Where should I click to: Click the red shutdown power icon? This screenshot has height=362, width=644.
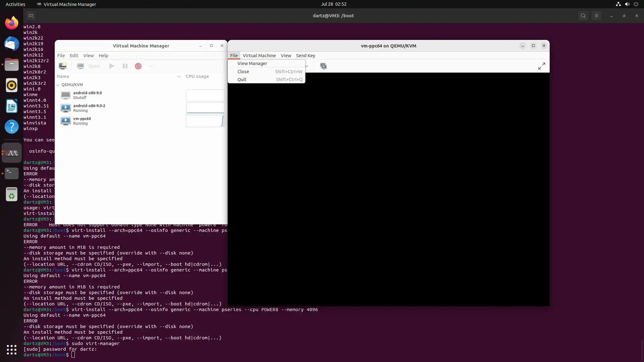138,66
